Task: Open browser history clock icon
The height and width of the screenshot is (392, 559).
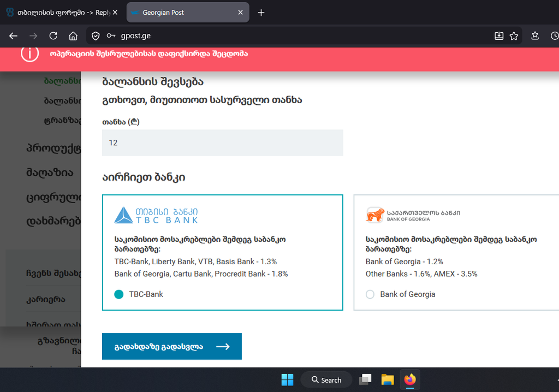Action: (555, 35)
